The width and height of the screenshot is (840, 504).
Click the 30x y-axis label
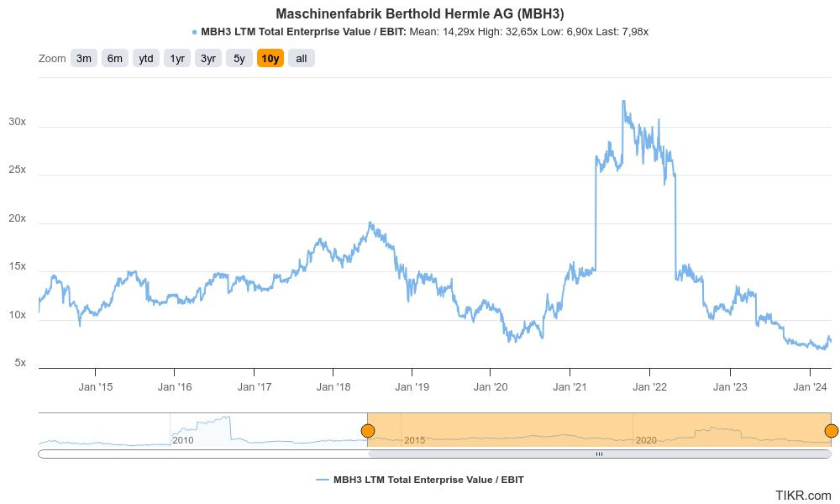click(x=17, y=122)
